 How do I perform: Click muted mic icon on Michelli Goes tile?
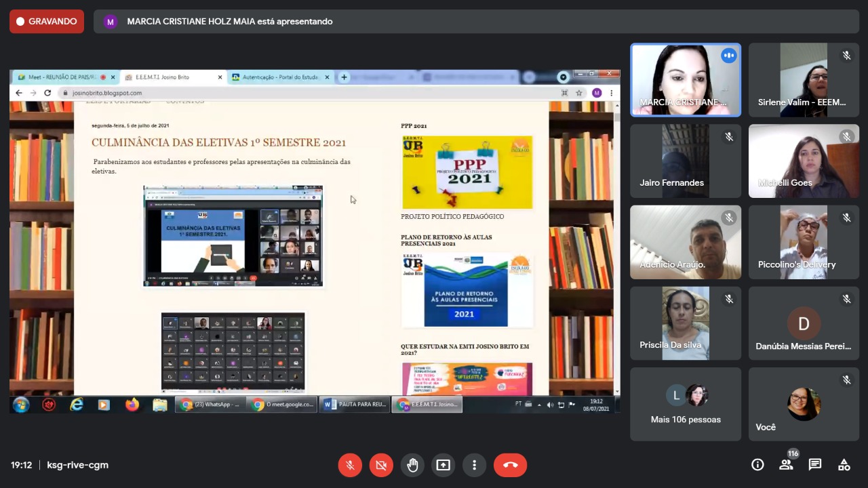(846, 137)
